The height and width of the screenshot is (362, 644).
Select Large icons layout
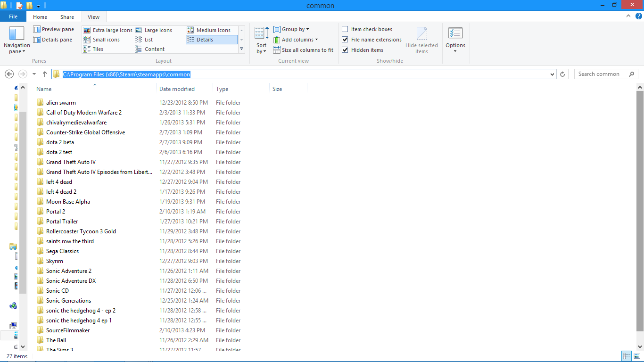click(154, 30)
